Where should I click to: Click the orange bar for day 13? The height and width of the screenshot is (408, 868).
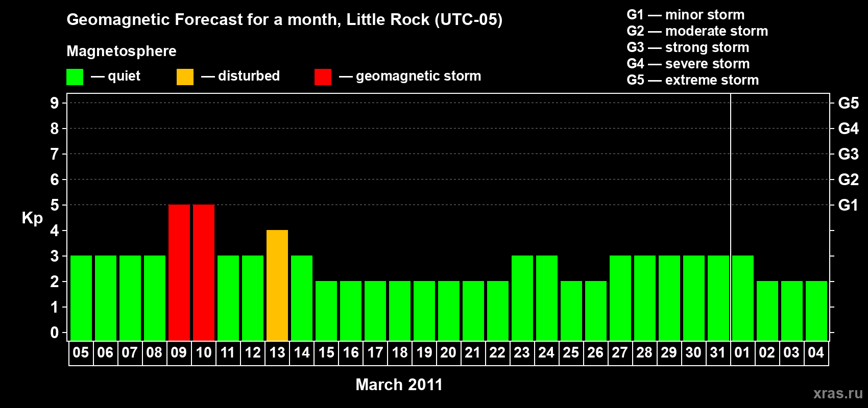277,285
